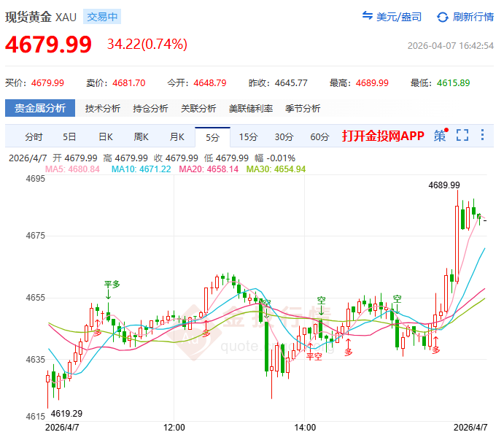Click the 打开金投网APP link
The image size is (504, 432).
click(x=383, y=136)
